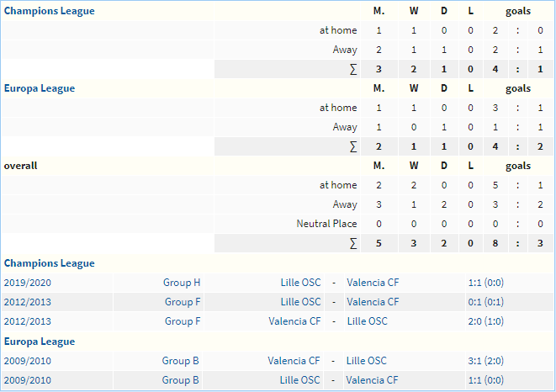Click Lille OSC in 2019/2020 match

pyautogui.click(x=300, y=283)
